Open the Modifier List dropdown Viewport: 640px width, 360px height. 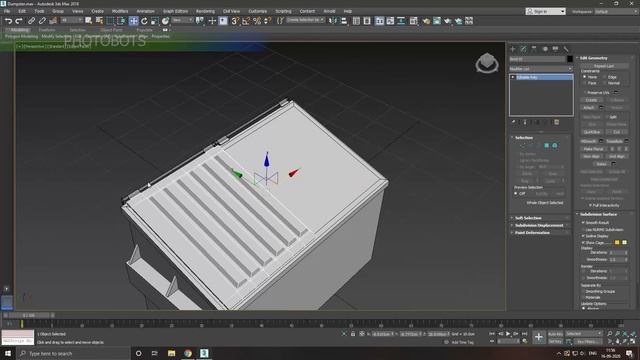coord(541,69)
